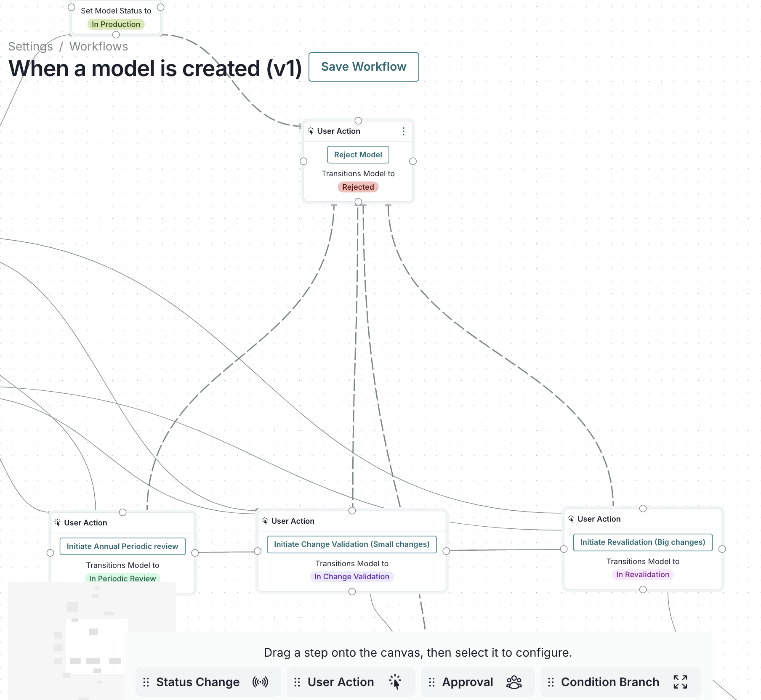Image resolution: width=761 pixels, height=700 pixels.
Task: Open the three-dot menu on the Reject Model node
Action: [404, 131]
